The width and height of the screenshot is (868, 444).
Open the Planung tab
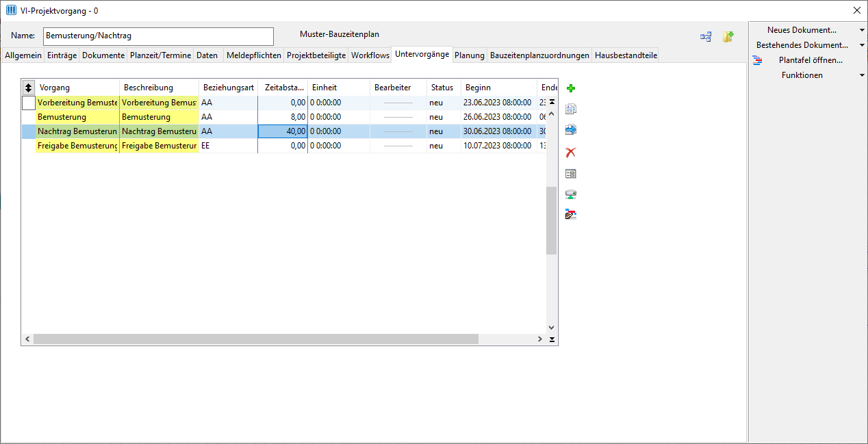[470, 55]
